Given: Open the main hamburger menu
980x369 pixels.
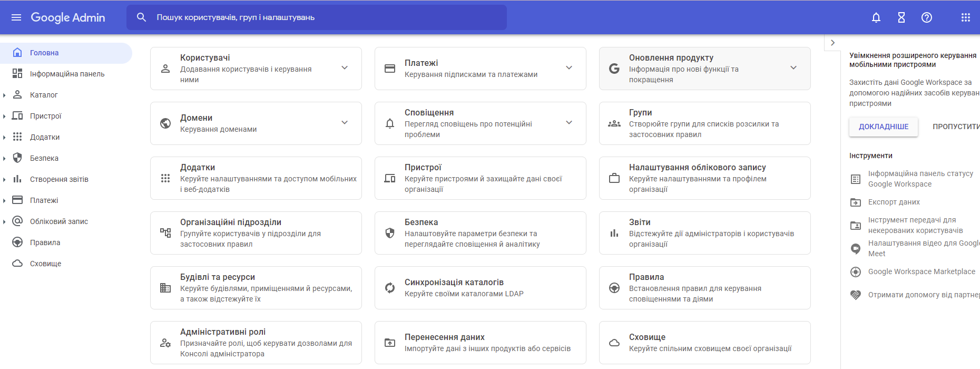Looking at the screenshot, I should 16,17.
